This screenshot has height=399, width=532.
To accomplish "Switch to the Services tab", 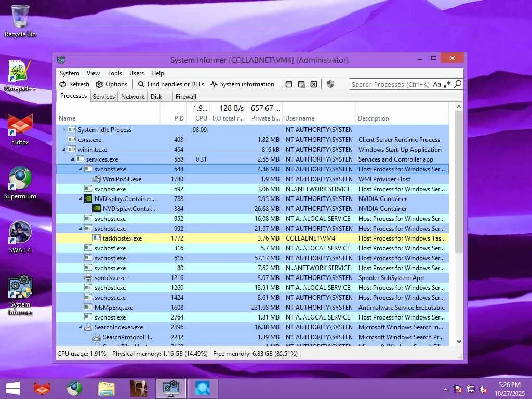I will tap(104, 96).
